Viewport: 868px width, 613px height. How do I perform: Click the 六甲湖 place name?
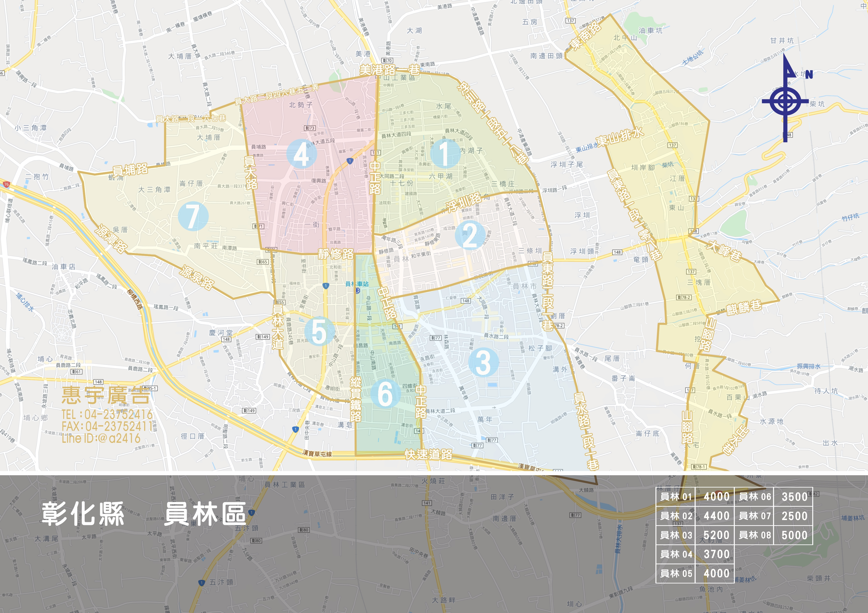pyautogui.click(x=441, y=176)
